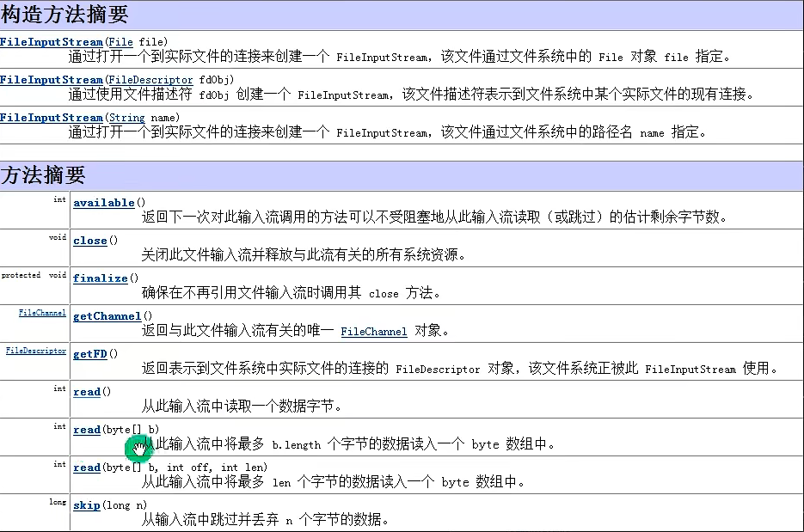Open the FileInputStream(FileDescriptor fdObj) constructor link
Viewport: 804px width, 532px height.
[52, 79]
